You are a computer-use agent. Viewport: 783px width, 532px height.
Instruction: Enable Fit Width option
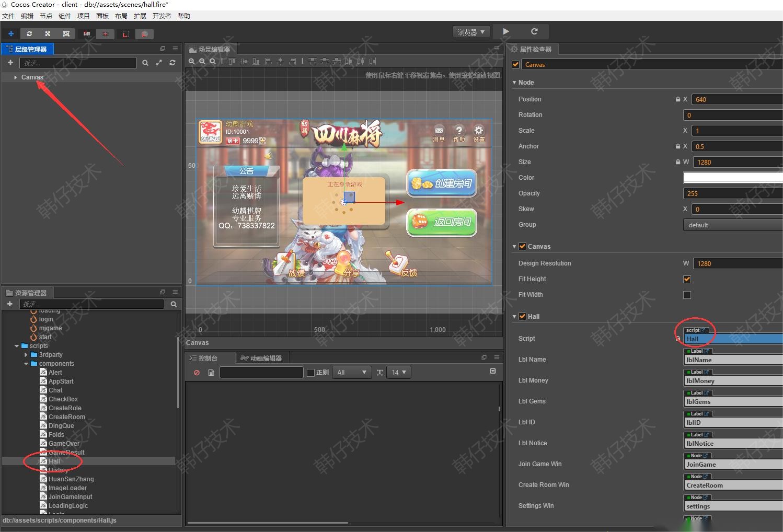coord(687,295)
